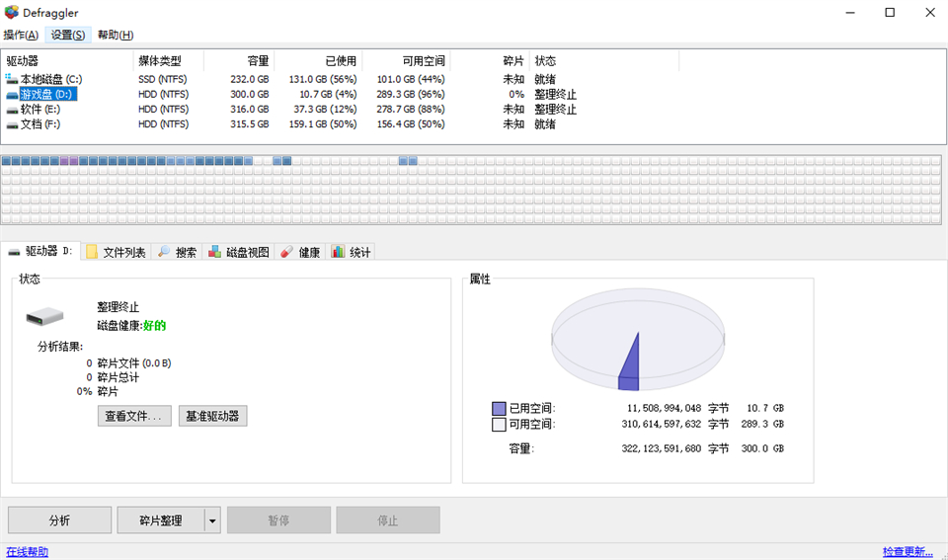The width and height of the screenshot is (948, 560).
Task: Sort drives by 容量 column header
Action: tap(251, 61)
